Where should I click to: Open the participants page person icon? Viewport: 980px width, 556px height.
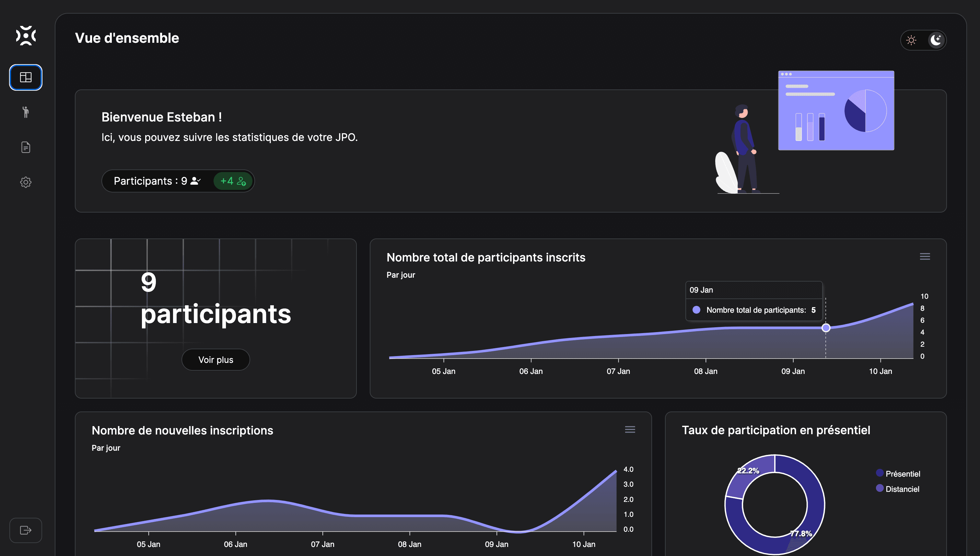point(26,112)
